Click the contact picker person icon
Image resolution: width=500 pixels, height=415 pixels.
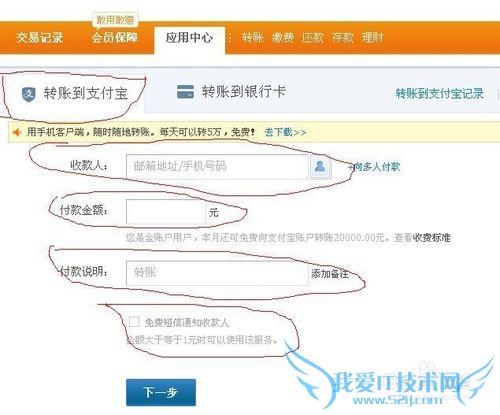click(320, 166)
